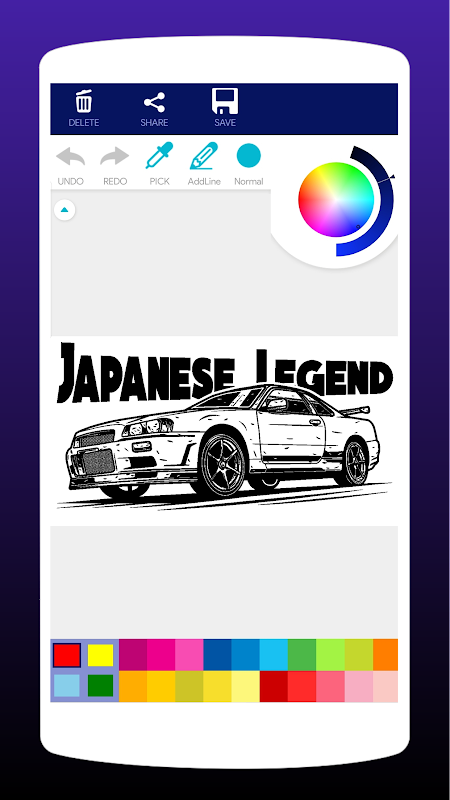Pick the light pink top-row swatch
Screen dimensions: 450x800
[189, 655]
